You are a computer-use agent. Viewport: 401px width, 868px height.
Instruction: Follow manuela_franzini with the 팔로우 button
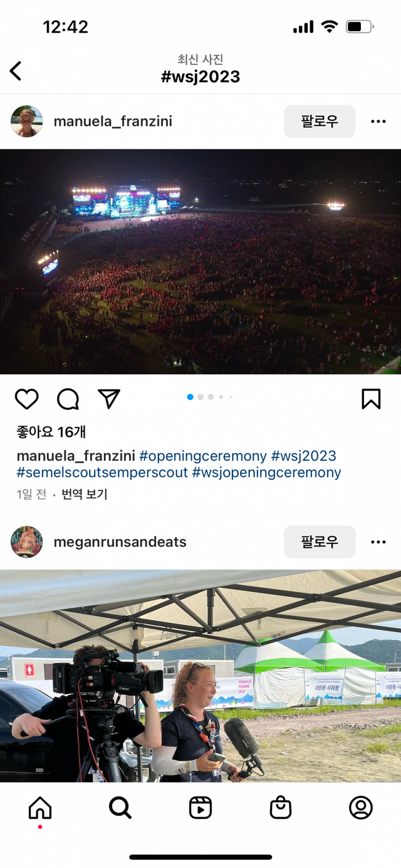[320, 121]
